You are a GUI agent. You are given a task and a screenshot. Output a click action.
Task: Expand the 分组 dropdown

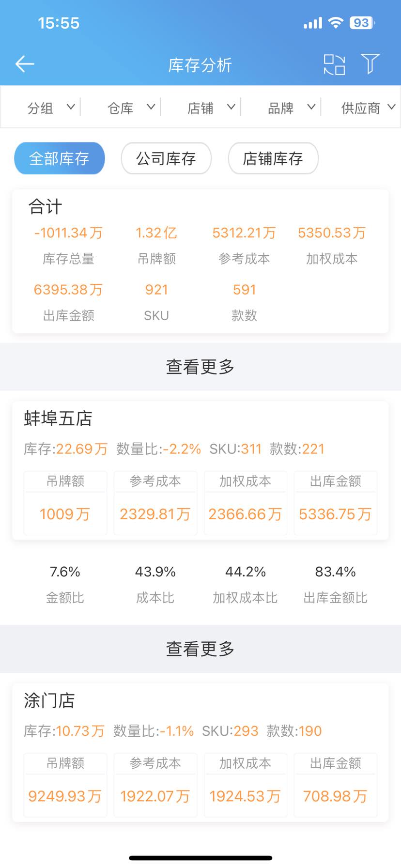pyautogui.click(x=50, y=108)
